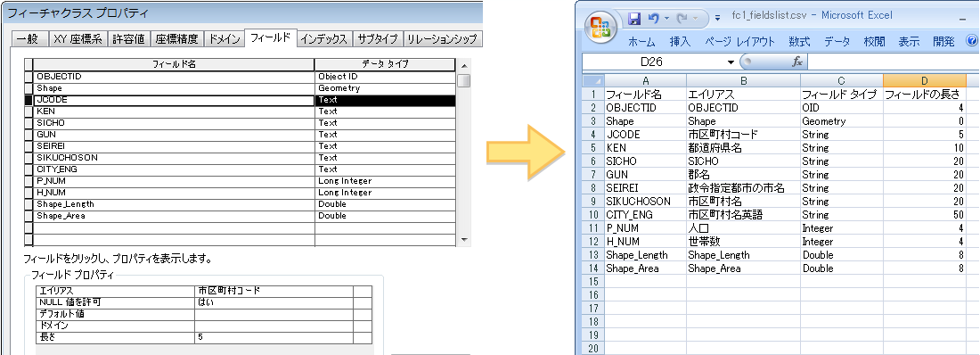The width and height of the screenshot is (980, 355).
Task: Click cell containing 市区町村コード in Excel
Action: point(743,135)
